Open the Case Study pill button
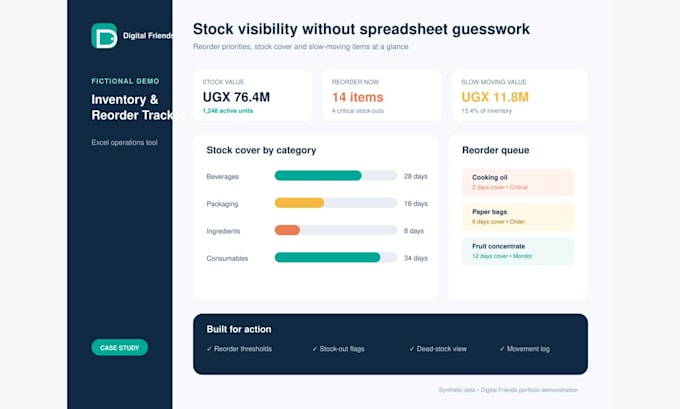 coord(119,347)
